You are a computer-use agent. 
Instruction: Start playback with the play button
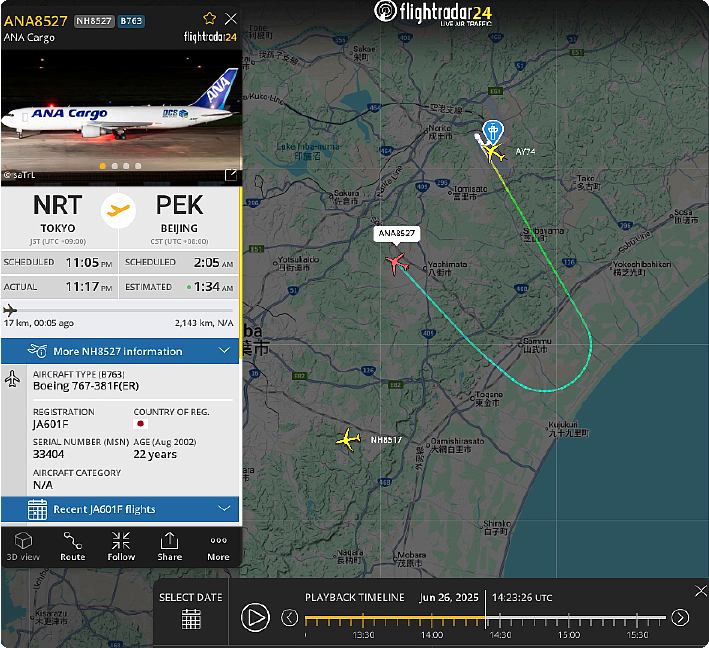click(x=255, y=617)
